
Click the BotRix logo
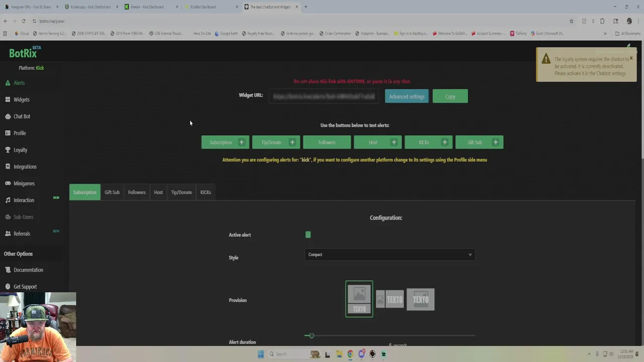pyautogui.click(x=24, y=53)
